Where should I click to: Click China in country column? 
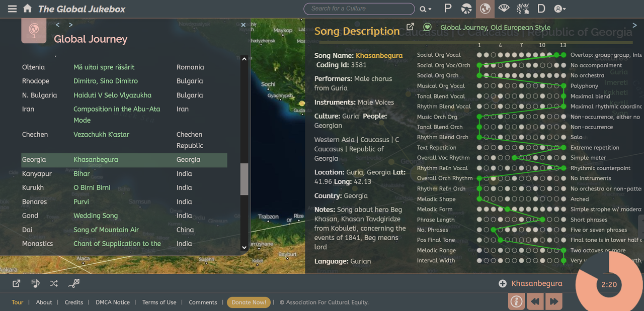click(185, 230)
